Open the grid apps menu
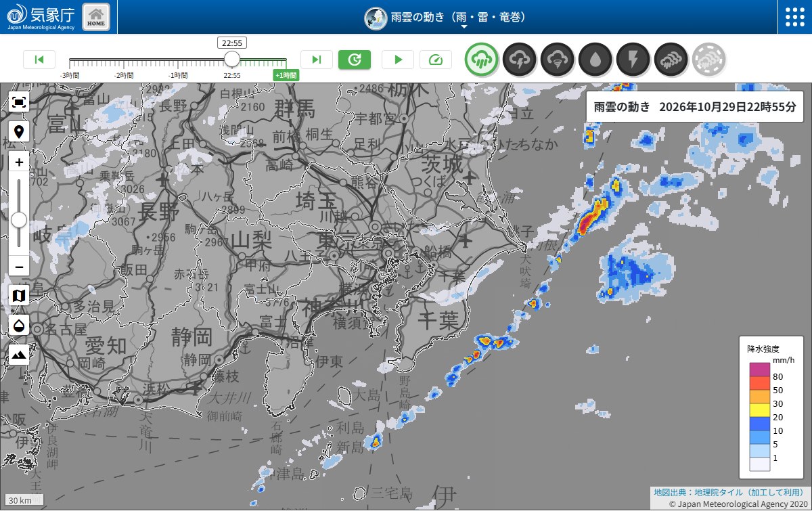 point(794,17)
